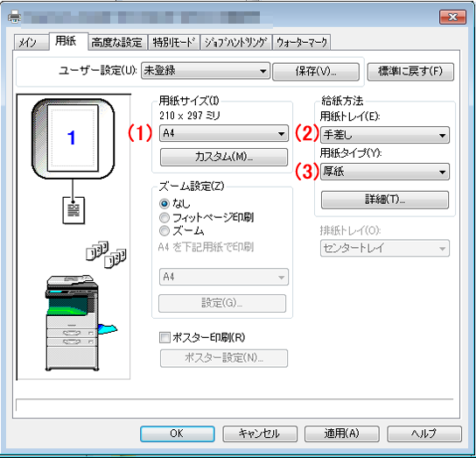Click the small document icon below preview
The height and width of the screenshot is (458, 476).
click(x=73, y=210)
